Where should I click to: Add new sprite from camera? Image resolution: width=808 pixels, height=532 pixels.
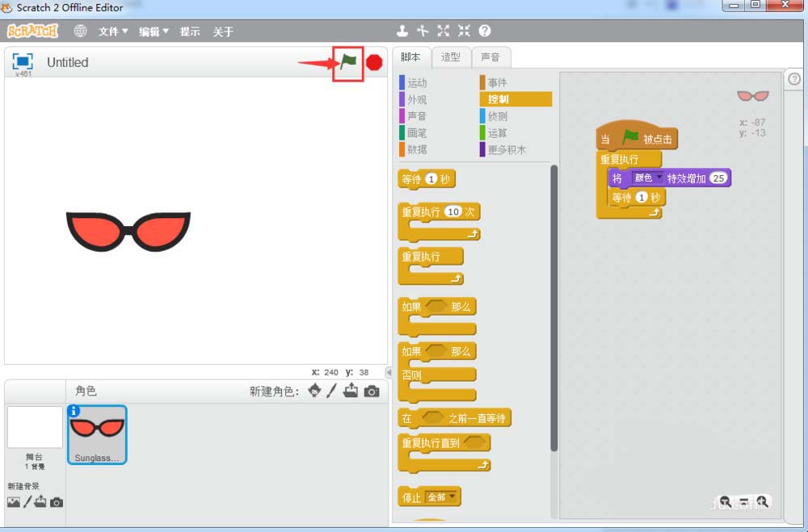tap(371, 392)
